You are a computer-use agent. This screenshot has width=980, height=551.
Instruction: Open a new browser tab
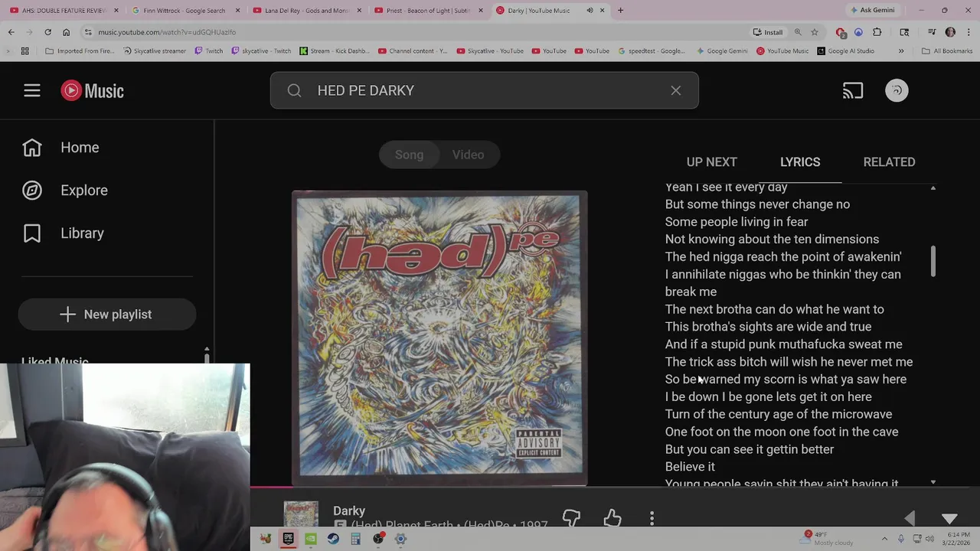620,11
